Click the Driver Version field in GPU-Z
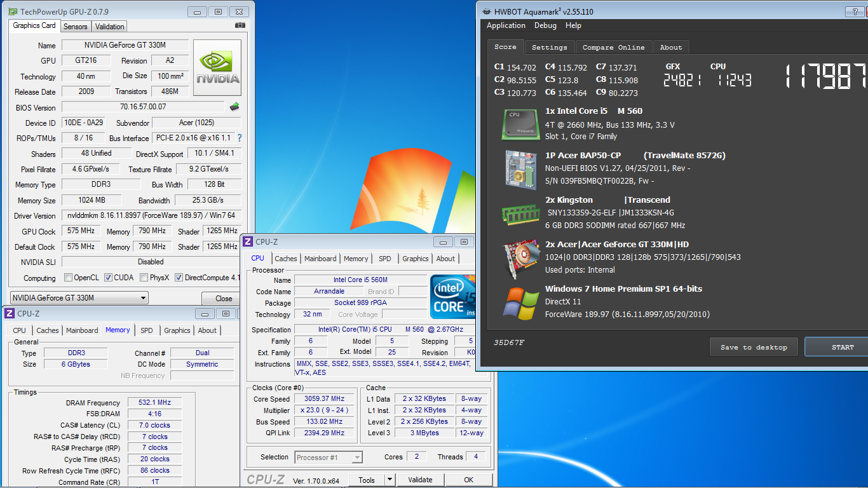 click(x=151, y=215)
